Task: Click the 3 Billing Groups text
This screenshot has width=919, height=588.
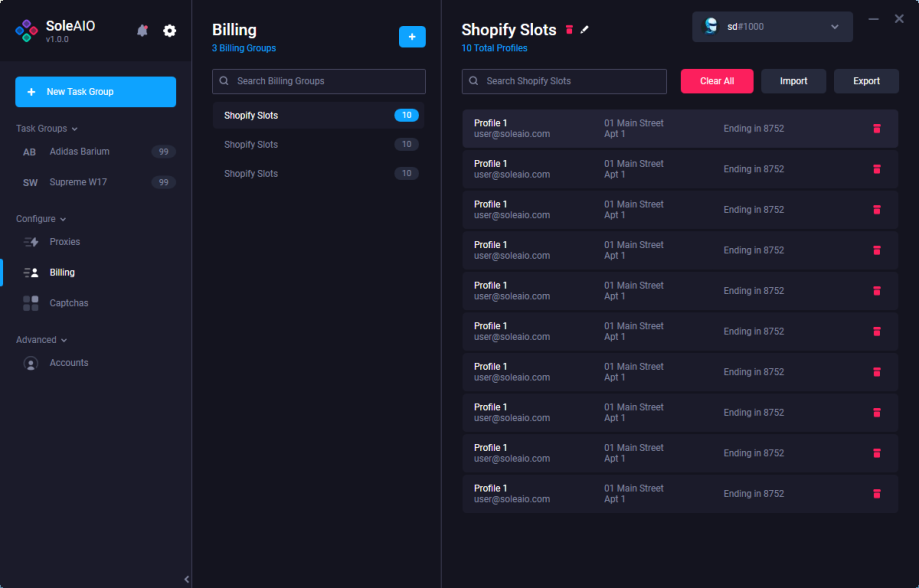Action: click(244, 48)
